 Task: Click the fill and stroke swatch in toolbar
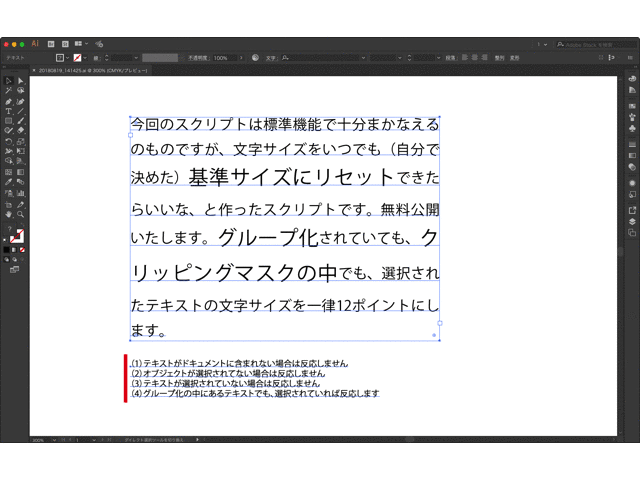tap(16, 236)
